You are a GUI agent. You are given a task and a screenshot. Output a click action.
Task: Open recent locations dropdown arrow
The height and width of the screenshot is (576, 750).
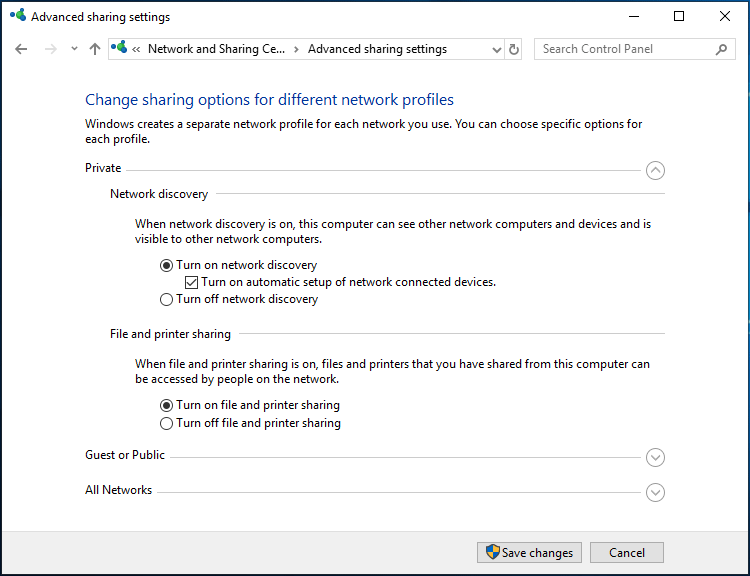click(x=74, y=49)
